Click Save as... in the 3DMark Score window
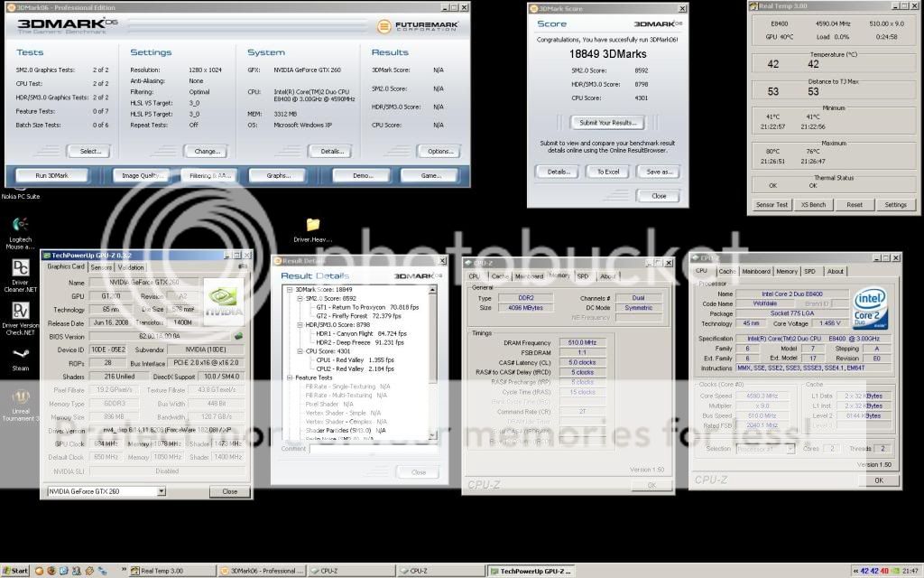 659,172
